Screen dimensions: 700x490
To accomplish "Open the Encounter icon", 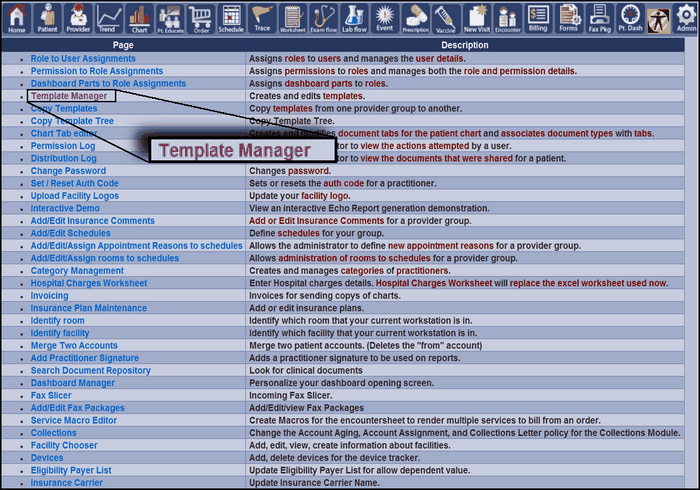I will click(508, 18).
